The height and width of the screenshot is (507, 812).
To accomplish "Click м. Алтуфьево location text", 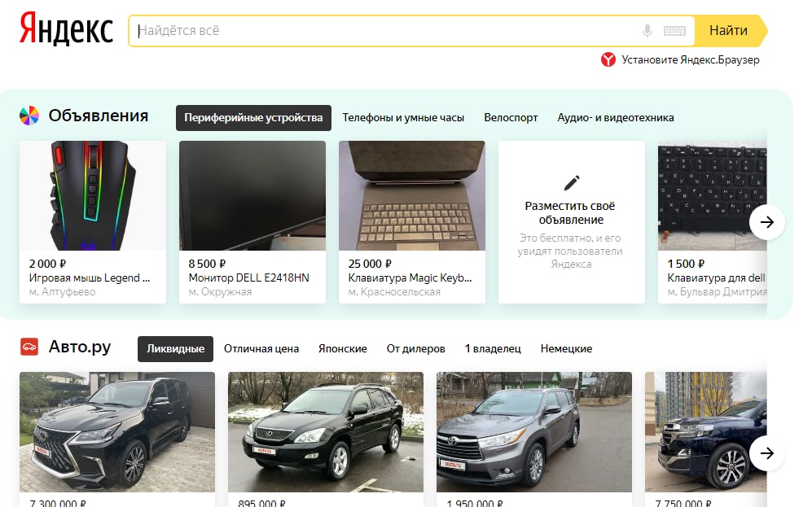I will (x=62, y=292).
